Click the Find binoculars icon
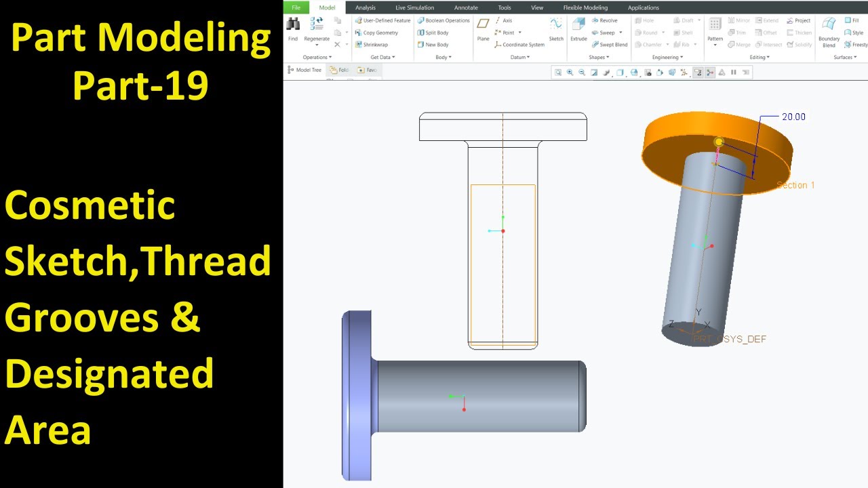 pyautogui.click(x=293, y=24)
